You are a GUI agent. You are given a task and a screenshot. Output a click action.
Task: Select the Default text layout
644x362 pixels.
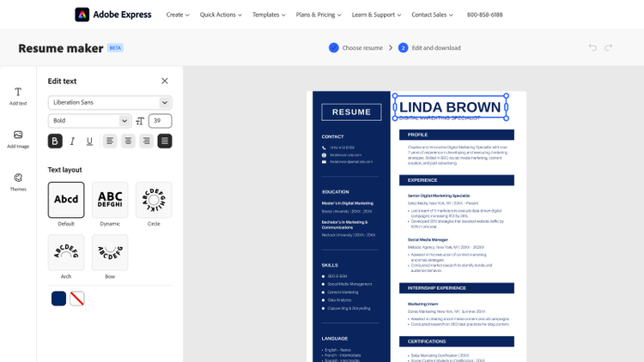point(66,200)
